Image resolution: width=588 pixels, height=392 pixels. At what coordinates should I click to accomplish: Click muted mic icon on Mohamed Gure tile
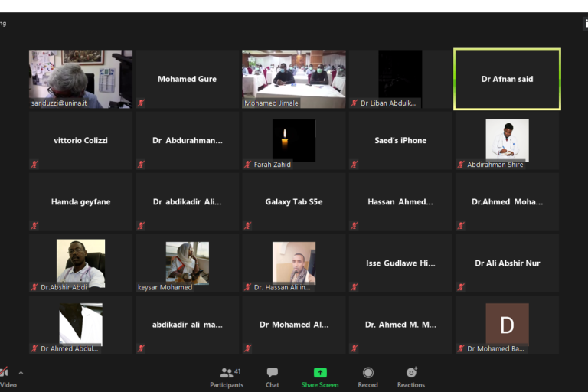(x=141, y=103)
